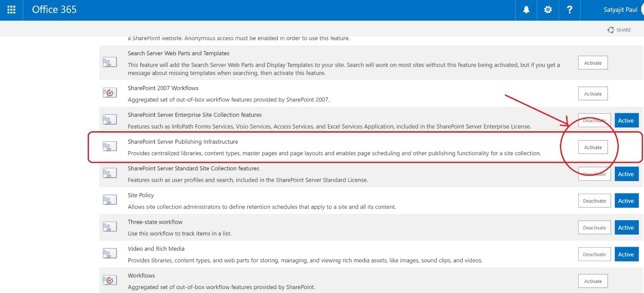Activate the out-of-box Workflows feature
Viewport: 644px width, 293px height.
(593, 281)
